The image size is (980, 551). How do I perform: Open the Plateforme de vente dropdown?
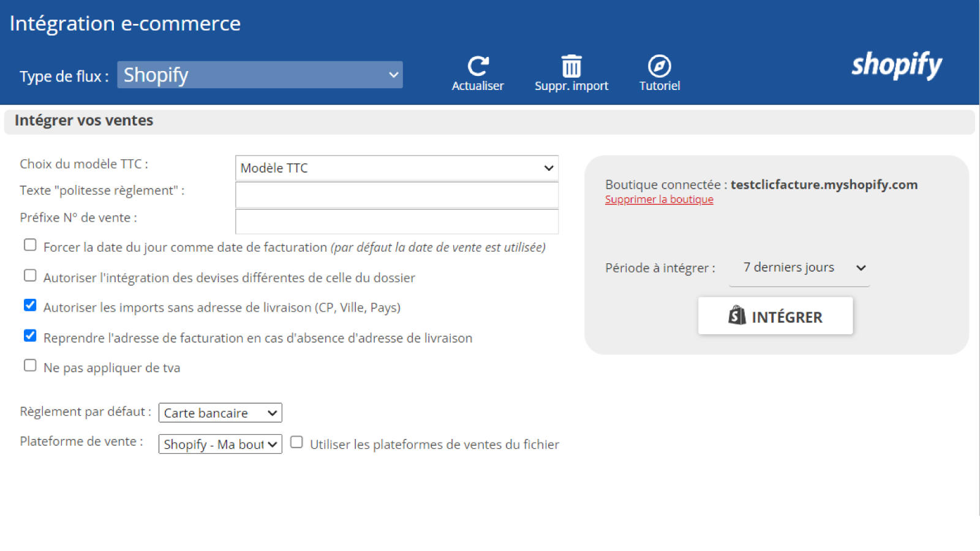[220, 444]
